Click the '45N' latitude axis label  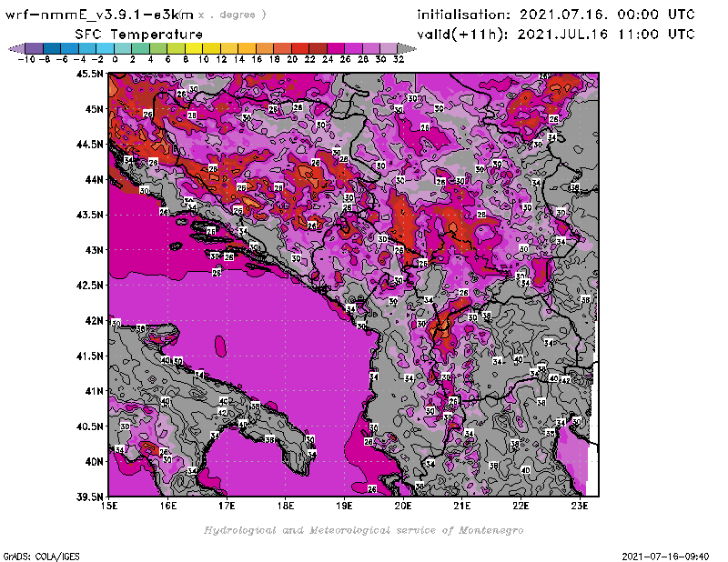point(95,109)
